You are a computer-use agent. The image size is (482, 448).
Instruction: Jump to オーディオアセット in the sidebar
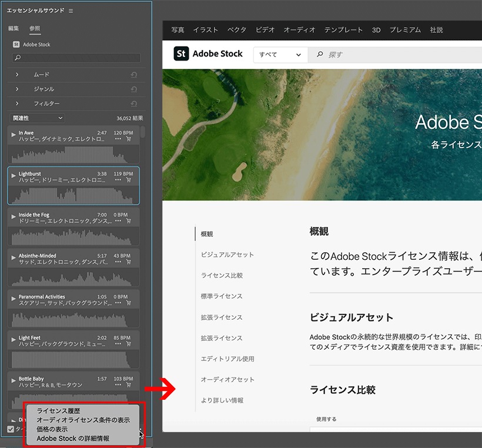227,379
